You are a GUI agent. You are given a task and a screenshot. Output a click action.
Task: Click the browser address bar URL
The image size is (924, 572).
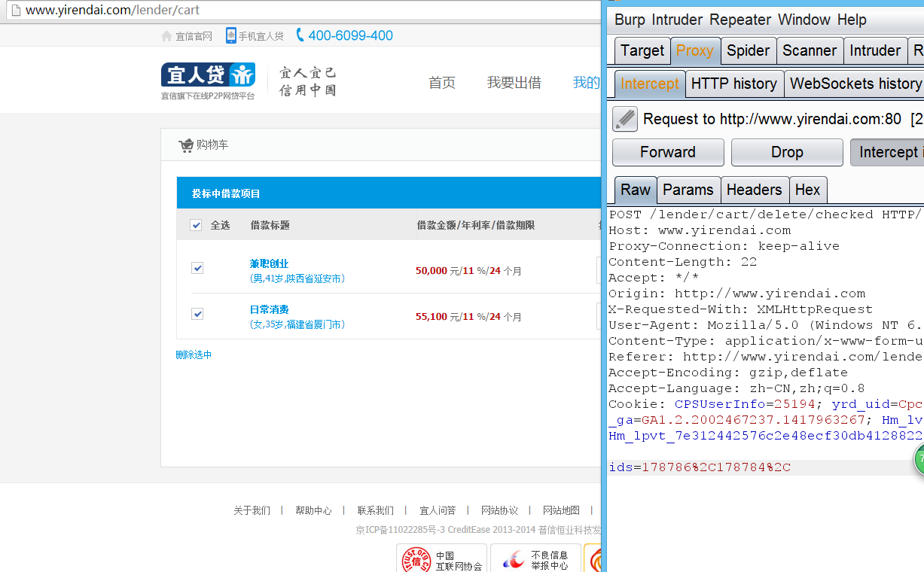(113, 11)
